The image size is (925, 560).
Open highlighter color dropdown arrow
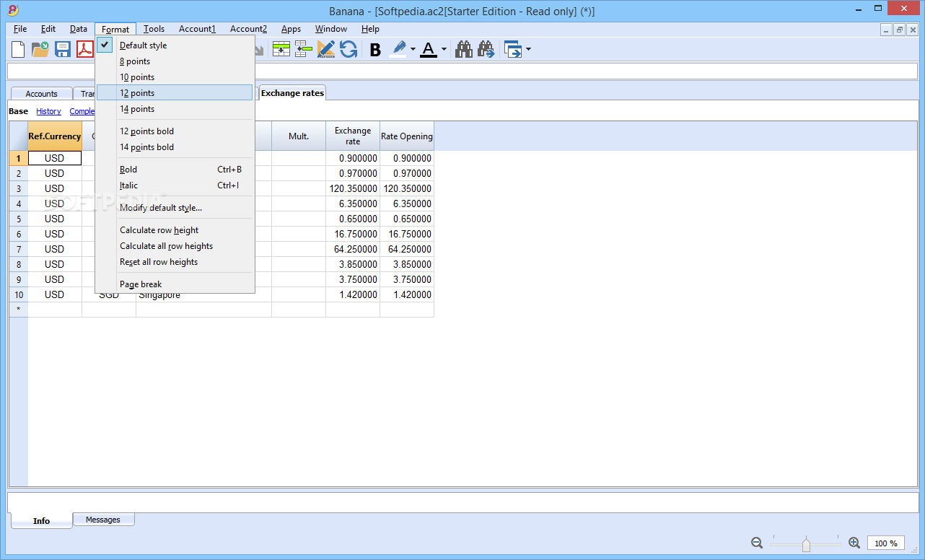(x=413, y=50)
